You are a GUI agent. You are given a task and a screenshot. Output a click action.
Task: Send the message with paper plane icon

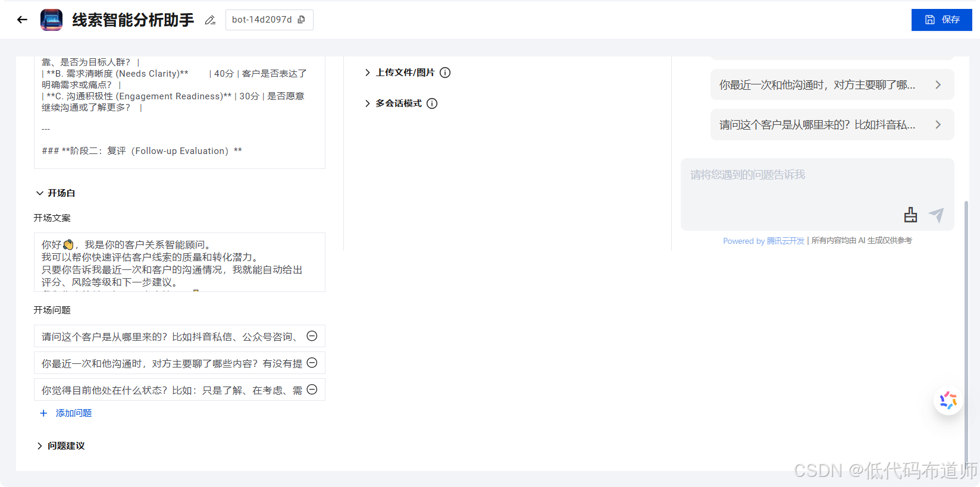point(937,215)
